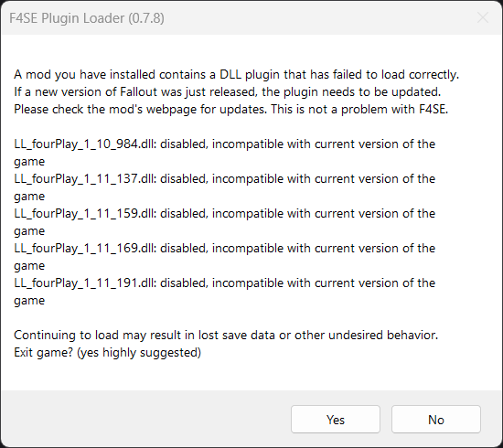Click 'game' under the 1_11_169 entry
The image size is (503, 448).
tap(29, 266)
